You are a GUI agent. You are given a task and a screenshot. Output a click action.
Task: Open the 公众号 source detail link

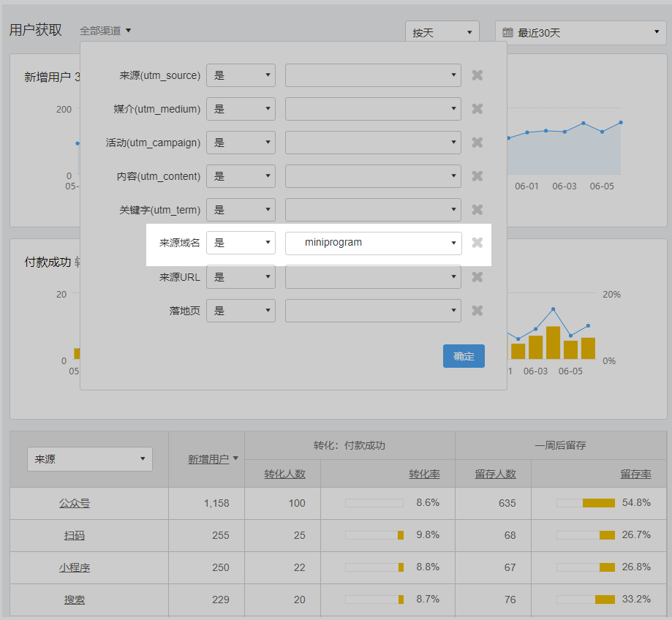(74, 503)
